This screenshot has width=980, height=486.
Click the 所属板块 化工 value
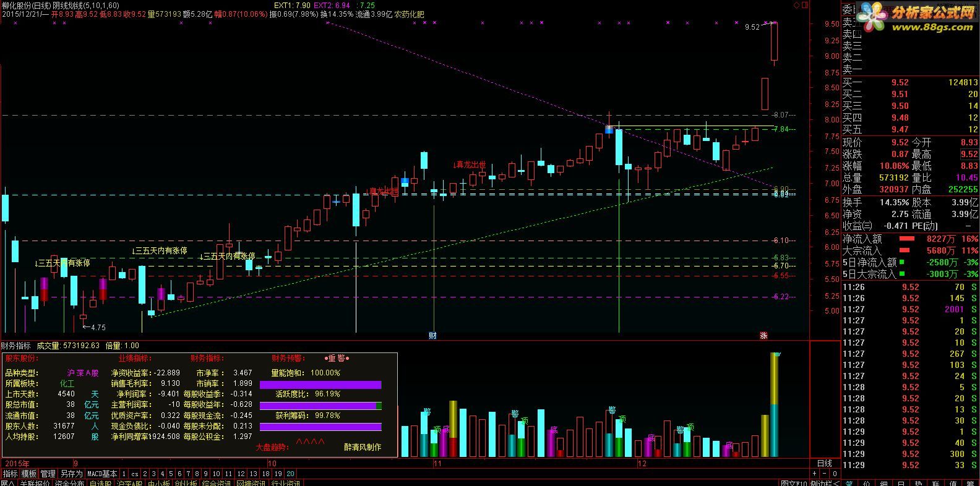pos(67,383)
